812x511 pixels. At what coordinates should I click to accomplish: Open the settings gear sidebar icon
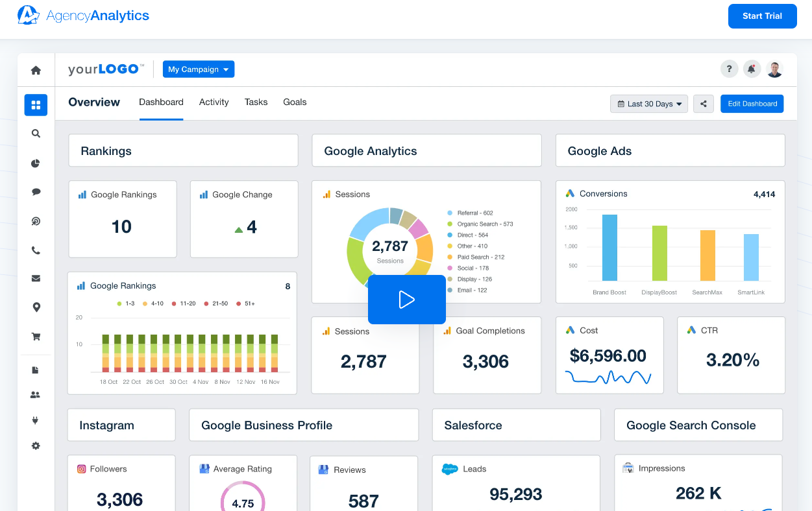point(36,446)
